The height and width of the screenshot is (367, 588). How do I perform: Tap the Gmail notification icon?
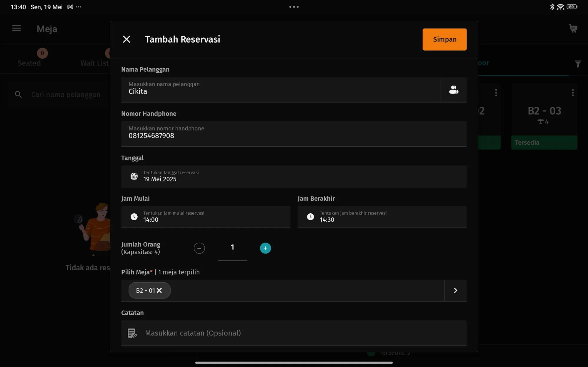click(x=70, y=7)
